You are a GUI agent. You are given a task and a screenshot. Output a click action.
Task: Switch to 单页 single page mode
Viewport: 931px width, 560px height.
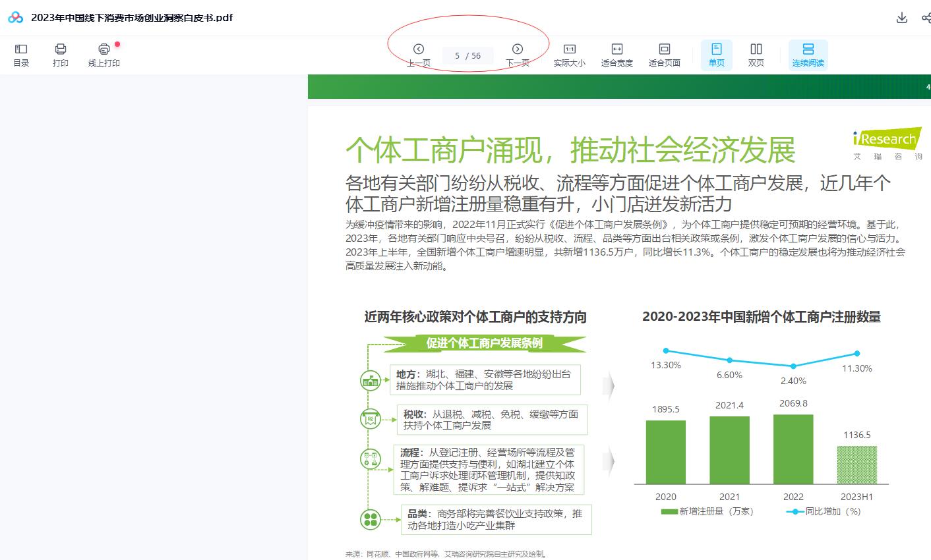tap(716, 55)
